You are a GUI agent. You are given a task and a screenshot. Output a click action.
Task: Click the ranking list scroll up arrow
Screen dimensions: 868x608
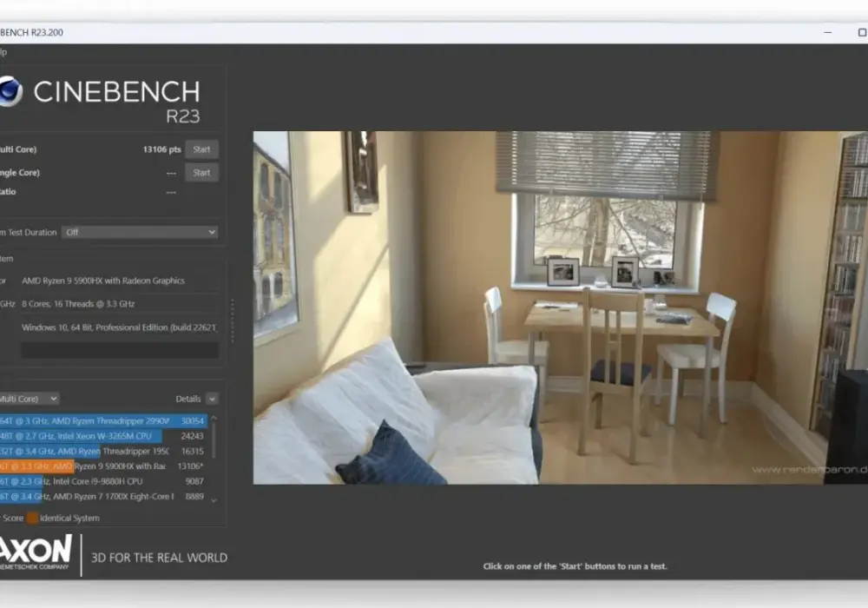pyautogui.click(x=214, y=418)
